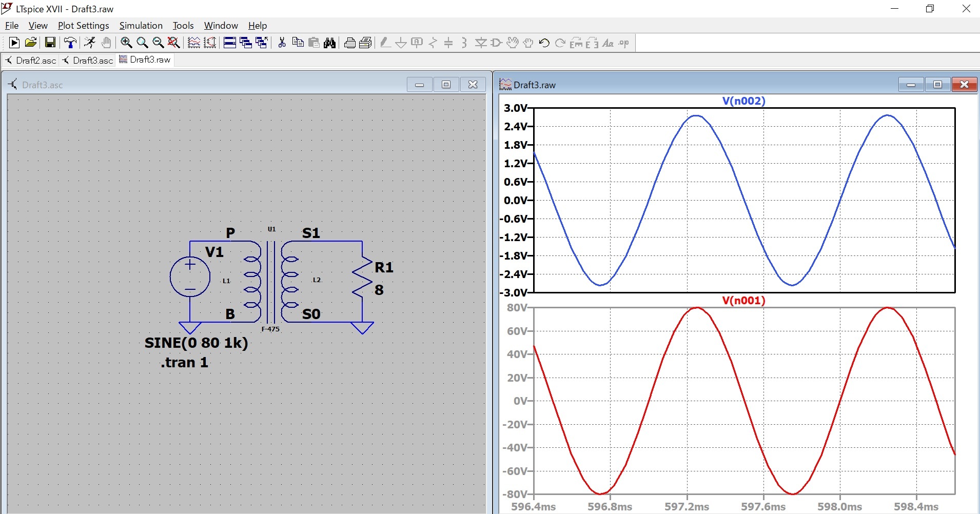Click the Zoom In magnifier icon
Screen dimensions: 980x514
pyautogui.click(x=126, y=43)
